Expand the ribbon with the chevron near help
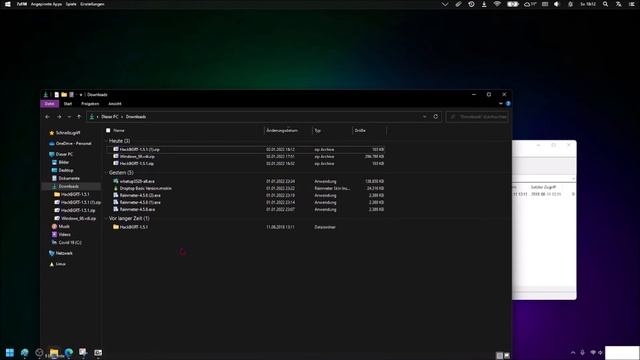Screen dimensions: 640x360 (501, 104)
